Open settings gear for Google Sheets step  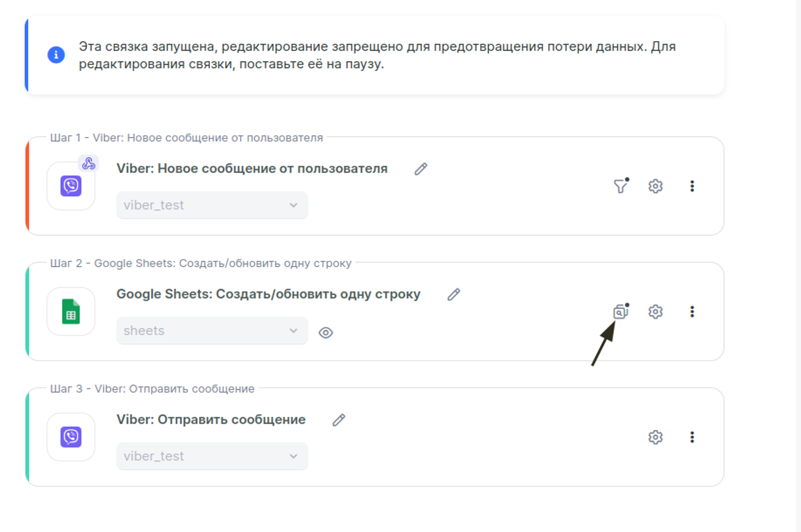coord(655,312)
